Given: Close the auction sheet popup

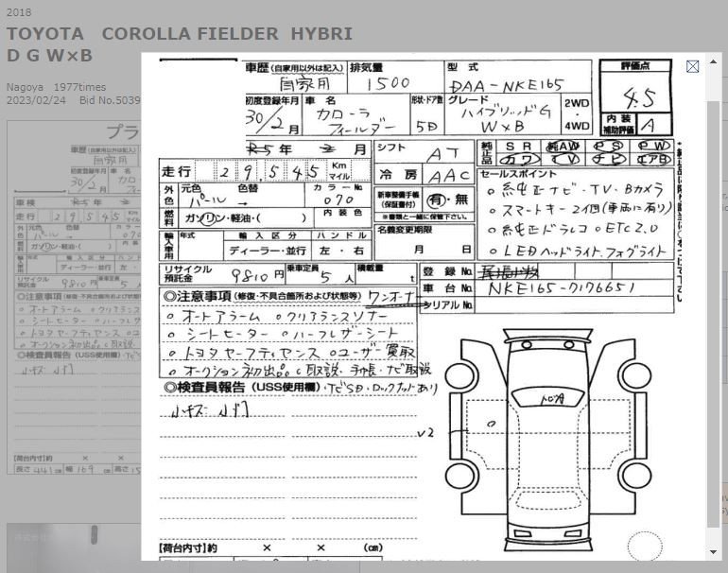Looking at the screenshot, I should click(x=692, y=67).
